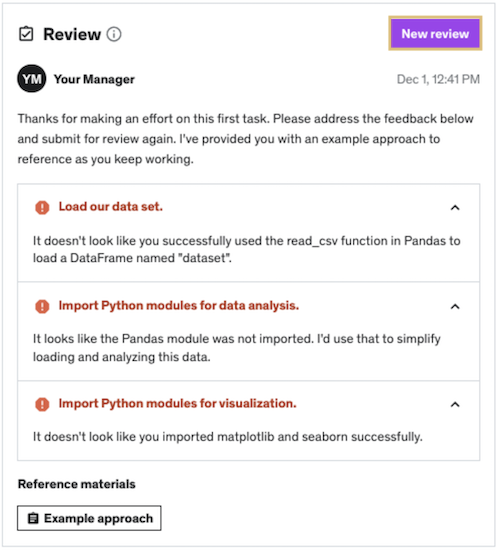Click the YM manager avatar

[x=32, y=79]
